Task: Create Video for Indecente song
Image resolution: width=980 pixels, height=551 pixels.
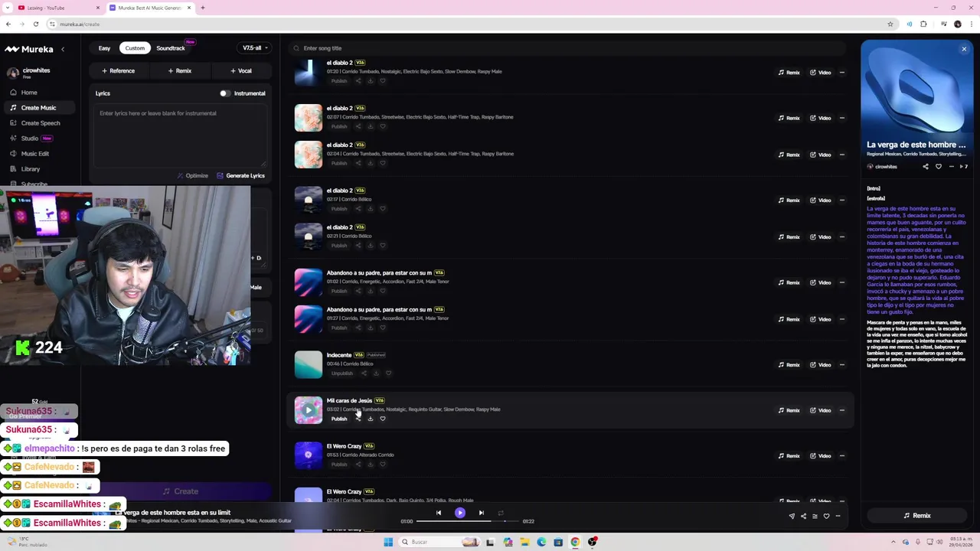Action: [x=821, y=365]
